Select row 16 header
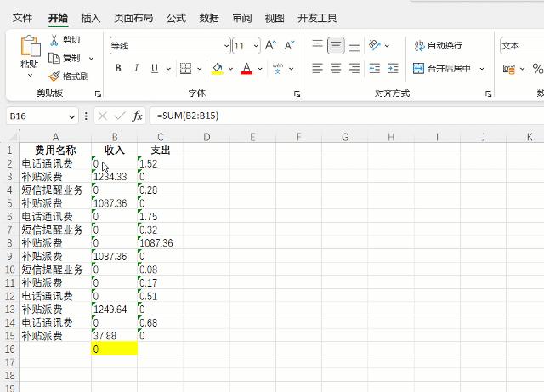Viewport: 544px width, 392px height. 9,349
